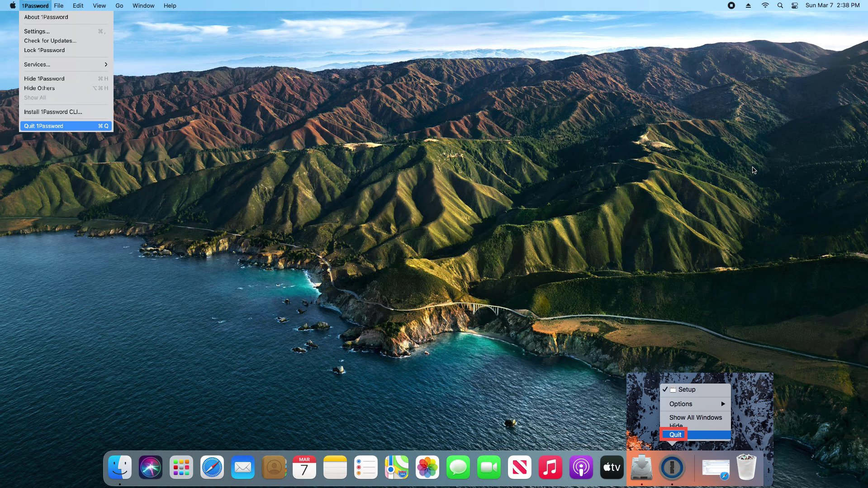The width and height of the screenshot is (868, 488).
Task: Toggle the checked Setup window item
Action: click(x=686, y=389)
